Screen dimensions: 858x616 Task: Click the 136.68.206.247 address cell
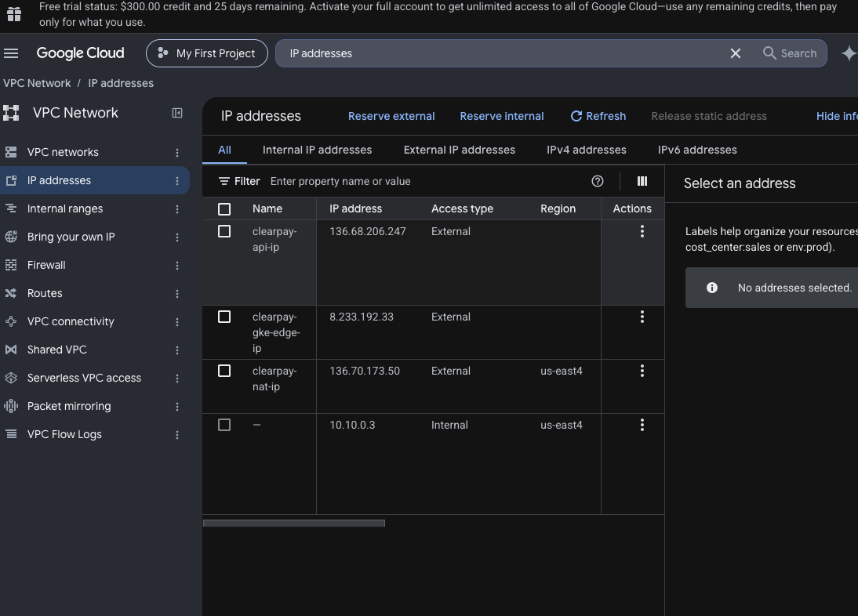click(368, 231)
